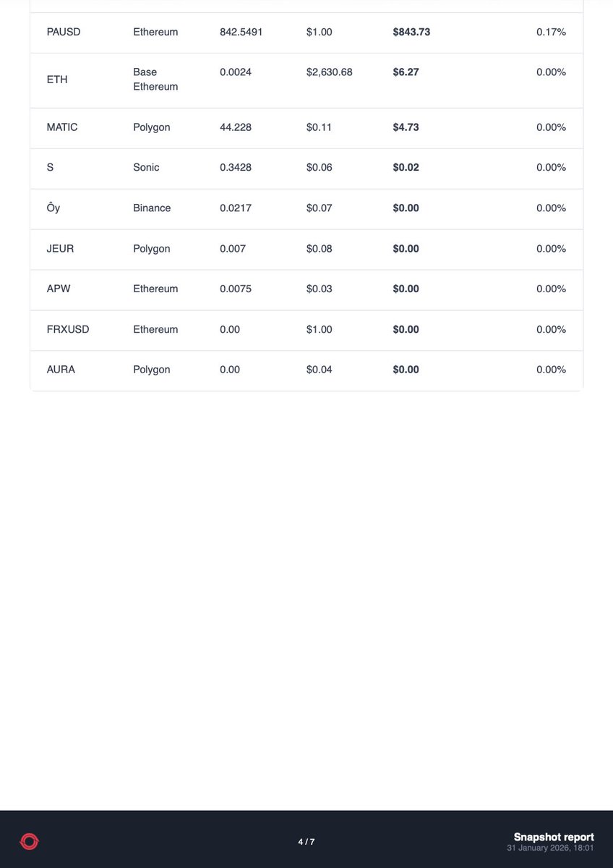Click the $843.73 value for PAUSD
This screenshot has width=613, height=868.
point(411,32)
